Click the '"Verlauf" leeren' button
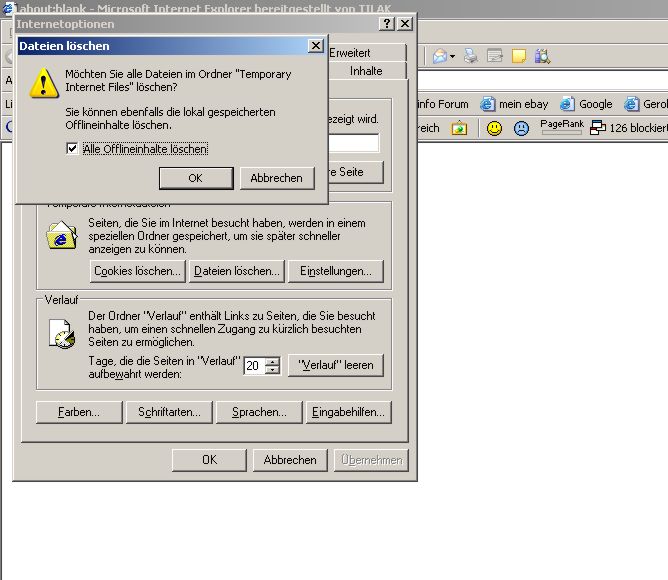 (x=335, y=365)
